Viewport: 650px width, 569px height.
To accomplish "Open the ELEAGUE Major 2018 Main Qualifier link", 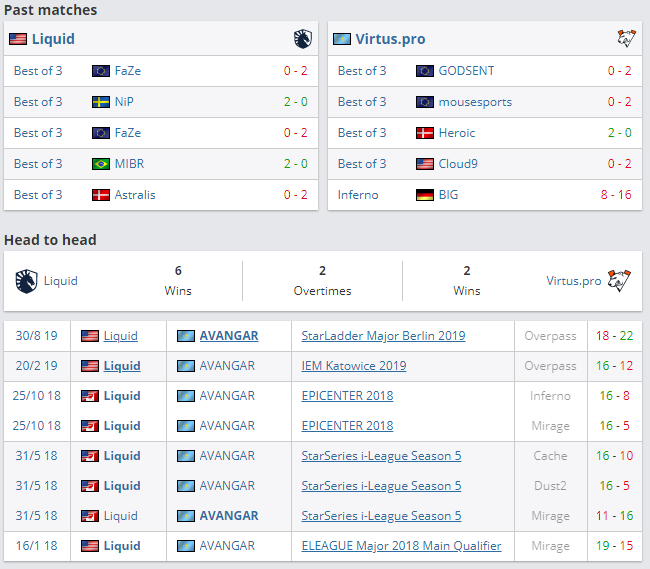I will [x=401, y=546].
